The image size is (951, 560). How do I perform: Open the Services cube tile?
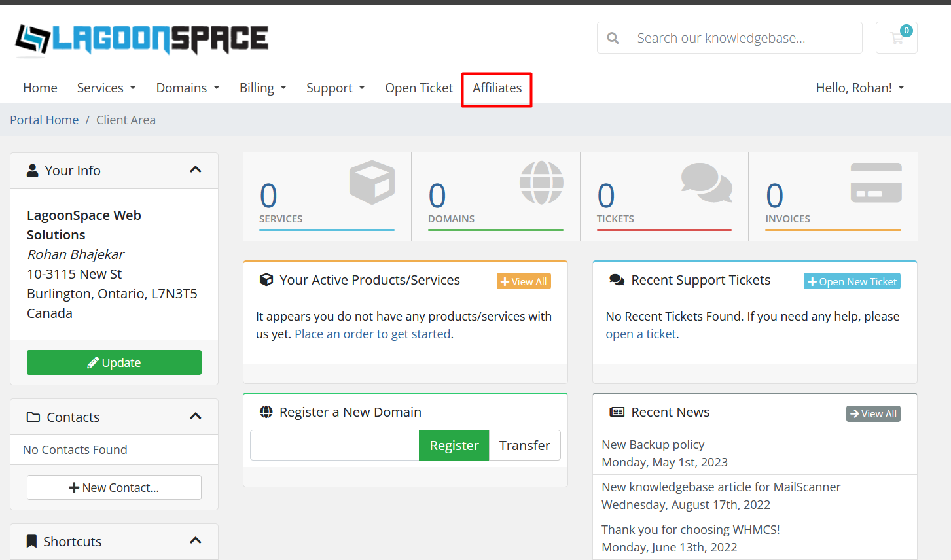point(327,196)
